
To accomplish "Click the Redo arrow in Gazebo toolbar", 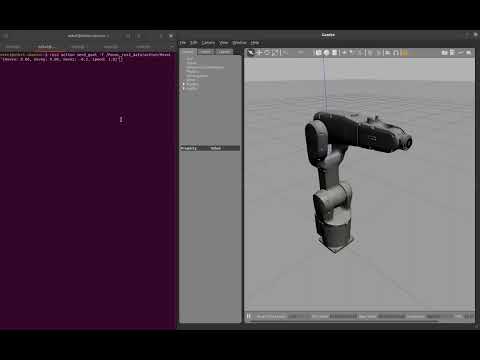I will 301,53.
